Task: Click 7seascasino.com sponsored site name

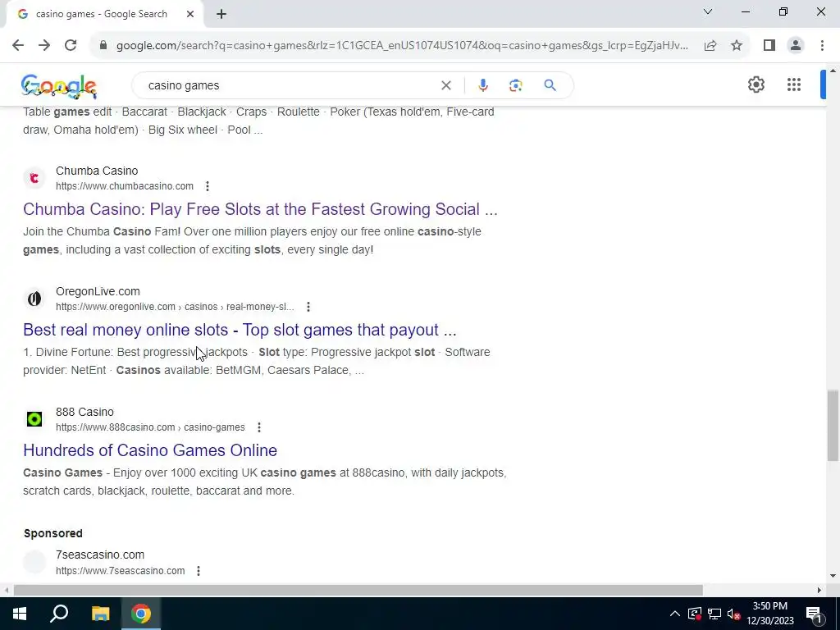Action: point(99,555)
